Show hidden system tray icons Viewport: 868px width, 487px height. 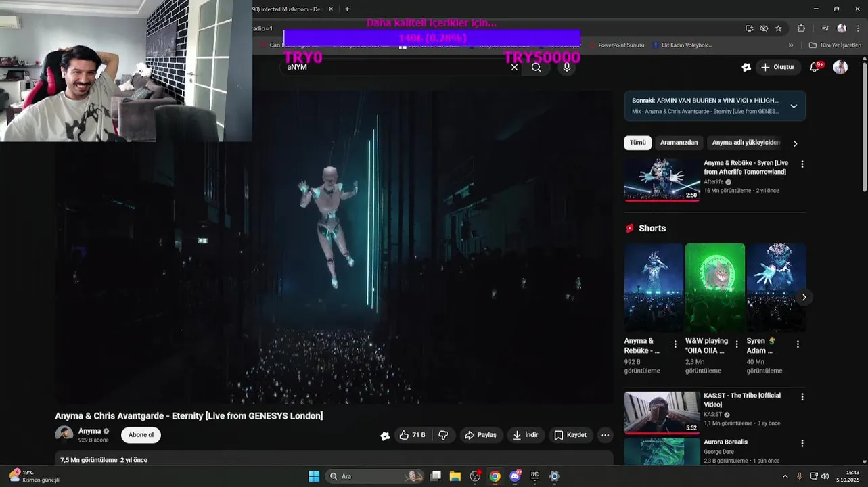pos(785,476)
